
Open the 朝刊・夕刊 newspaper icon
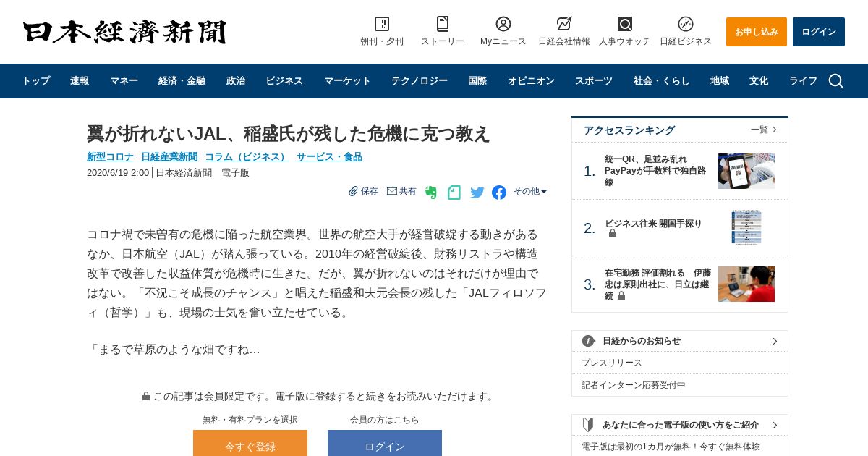tap(382, 24)
